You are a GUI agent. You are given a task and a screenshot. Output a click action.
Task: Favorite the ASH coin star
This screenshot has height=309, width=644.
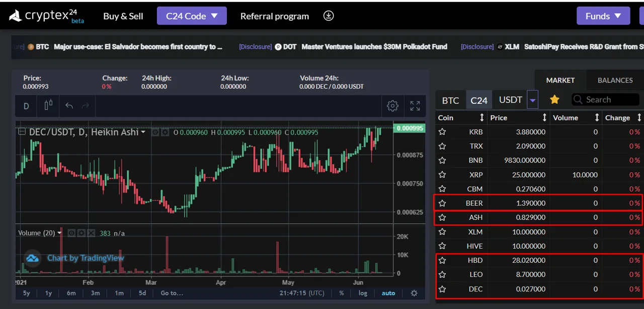442,218
